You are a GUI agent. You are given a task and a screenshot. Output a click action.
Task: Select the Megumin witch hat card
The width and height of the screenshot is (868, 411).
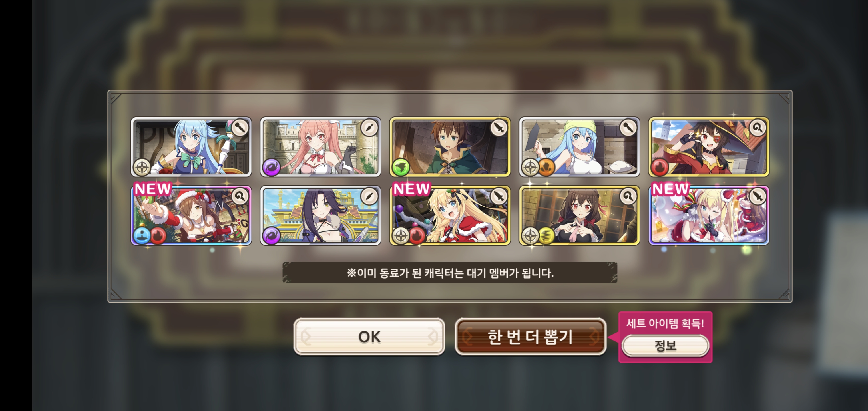tap(709, 147)
